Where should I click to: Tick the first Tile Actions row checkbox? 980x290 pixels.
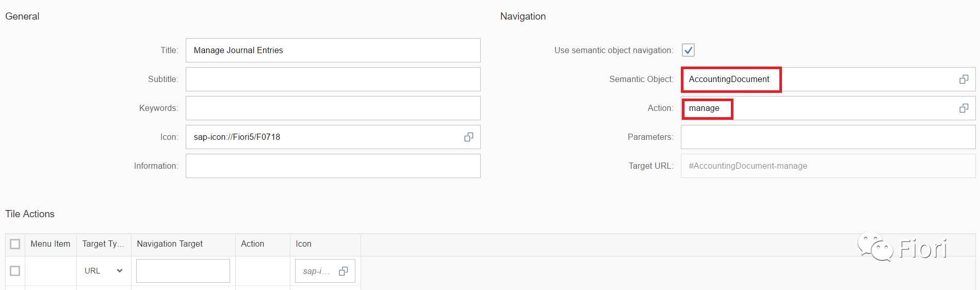point(15,271)
